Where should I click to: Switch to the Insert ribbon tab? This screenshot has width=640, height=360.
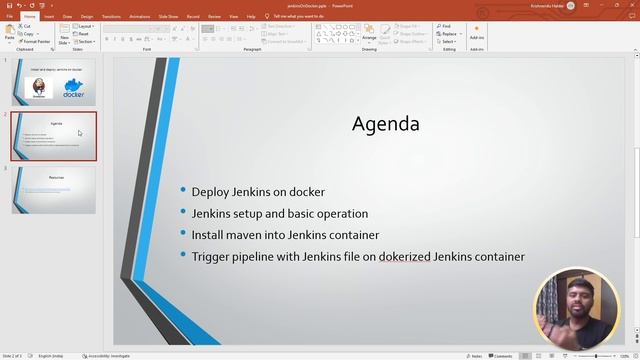(x=49, y=17)
